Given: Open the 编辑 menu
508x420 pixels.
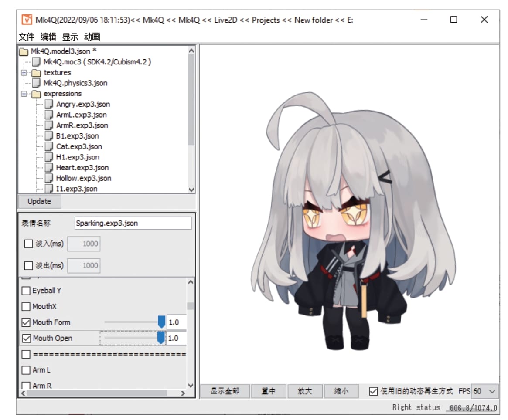Looking at the screenshot, I should pyautogui.click(x=48, y=37).
